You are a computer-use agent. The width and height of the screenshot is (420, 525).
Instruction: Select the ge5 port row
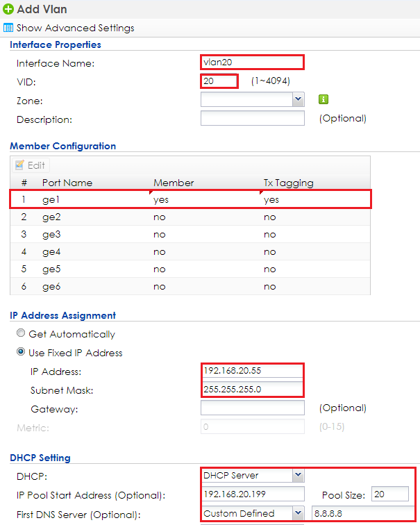[x=190, y=269]
